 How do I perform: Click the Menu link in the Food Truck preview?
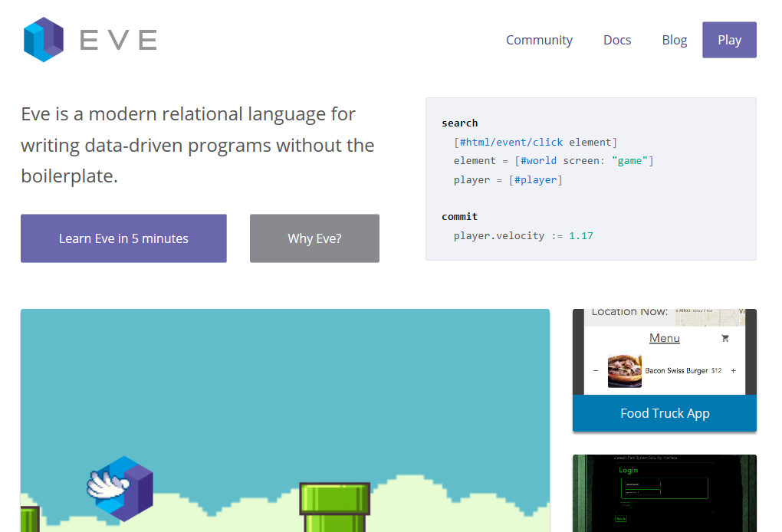click(664, 338)
